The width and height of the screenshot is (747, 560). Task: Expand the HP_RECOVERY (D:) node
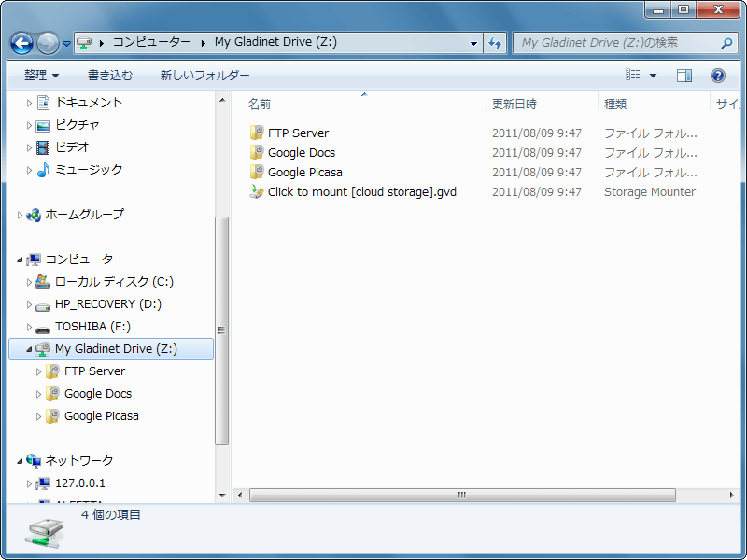(x=29, y=305)
